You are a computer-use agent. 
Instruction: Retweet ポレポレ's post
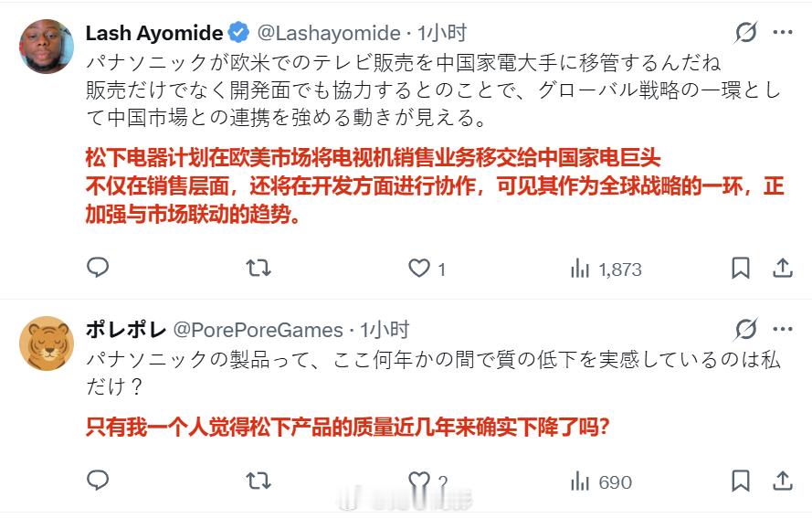[258, 481]
